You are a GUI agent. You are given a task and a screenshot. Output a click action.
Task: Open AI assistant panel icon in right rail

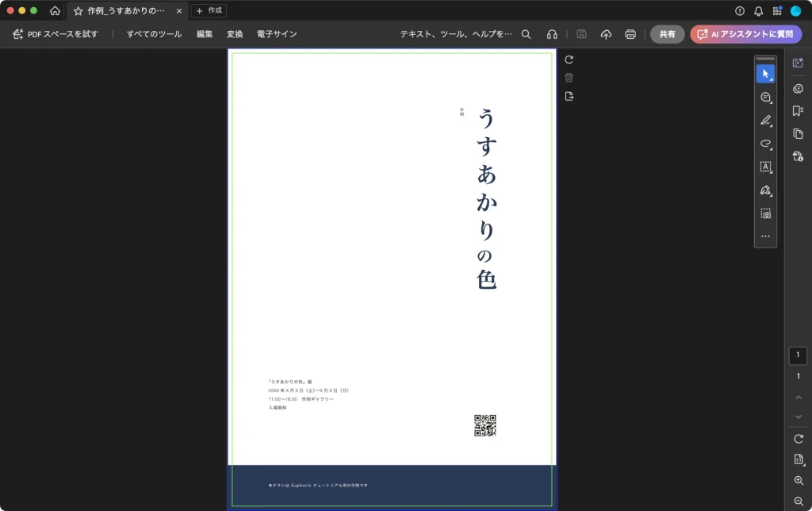798,63
